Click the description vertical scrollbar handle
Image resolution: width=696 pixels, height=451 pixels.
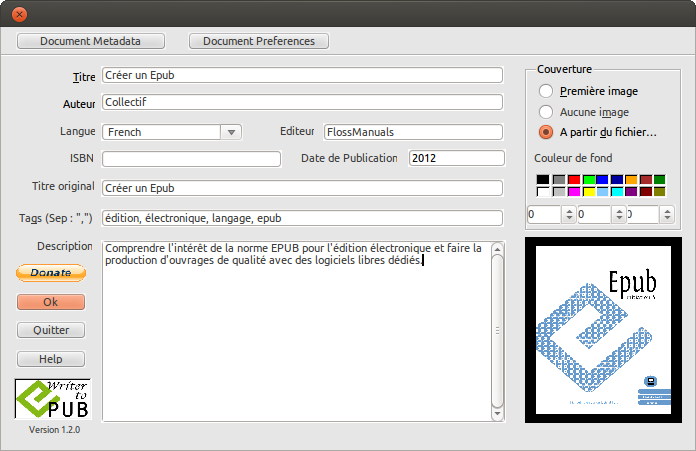point(497,331)
